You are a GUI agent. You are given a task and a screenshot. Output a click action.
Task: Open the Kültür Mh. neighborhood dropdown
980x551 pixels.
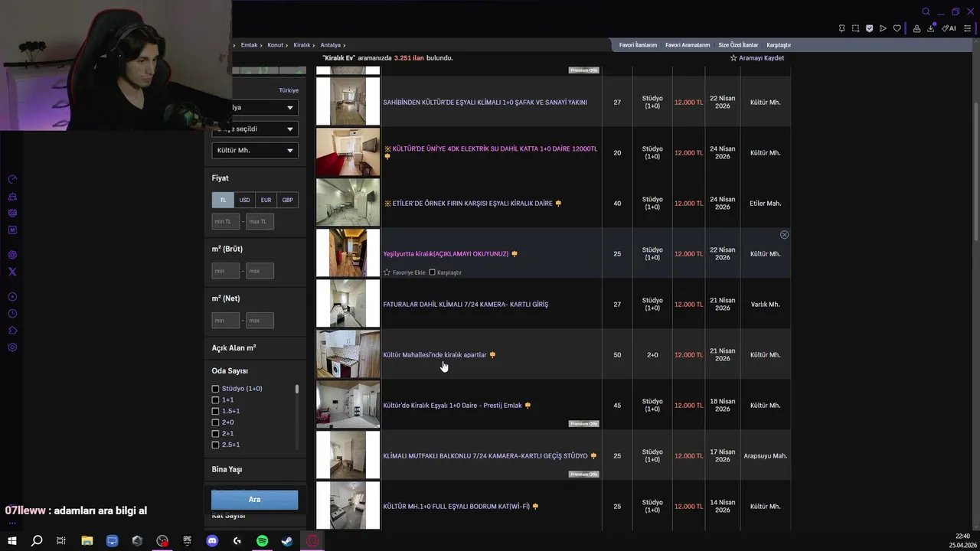(x=255, y=151)
